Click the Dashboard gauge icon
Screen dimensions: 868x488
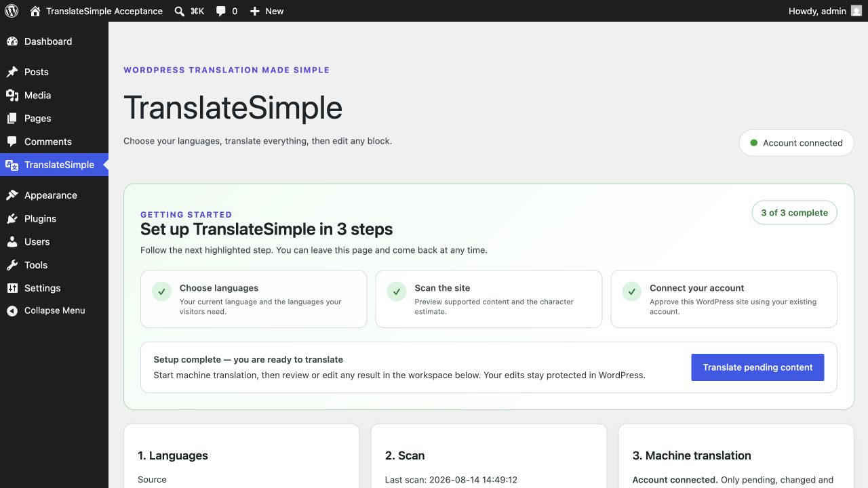coord(12,41)
